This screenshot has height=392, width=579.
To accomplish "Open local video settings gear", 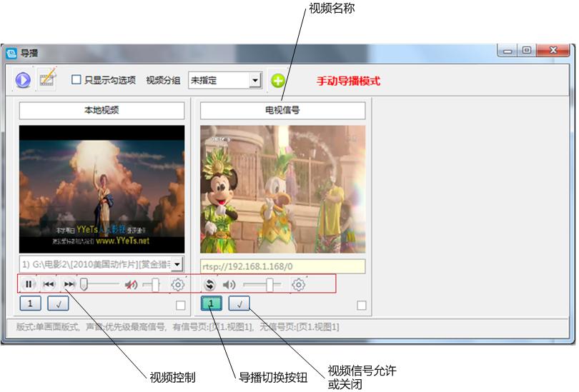I will tap(177, 285).
